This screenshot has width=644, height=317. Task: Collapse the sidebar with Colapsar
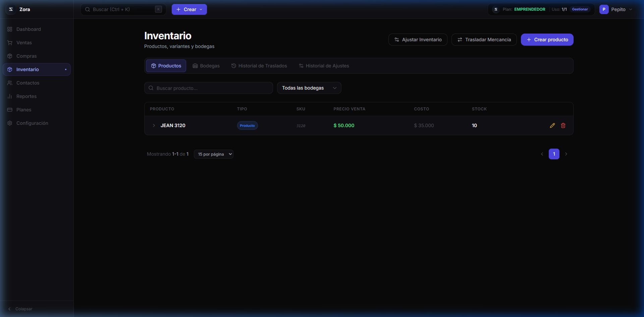tap(20, 309)
